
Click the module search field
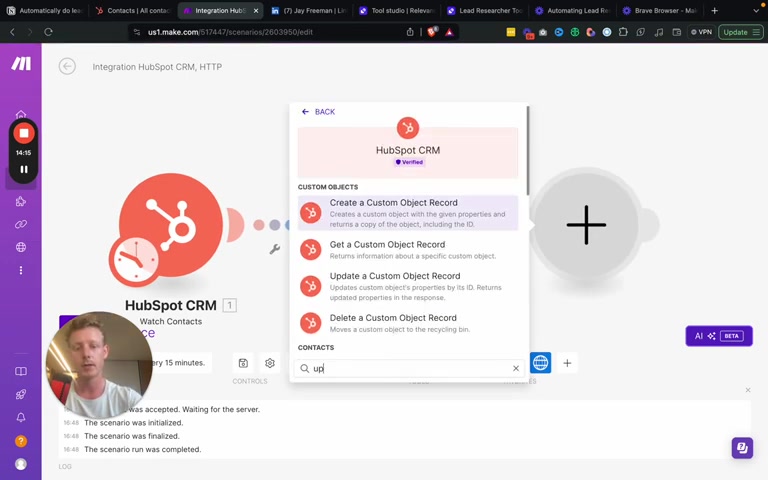(409, 368)
